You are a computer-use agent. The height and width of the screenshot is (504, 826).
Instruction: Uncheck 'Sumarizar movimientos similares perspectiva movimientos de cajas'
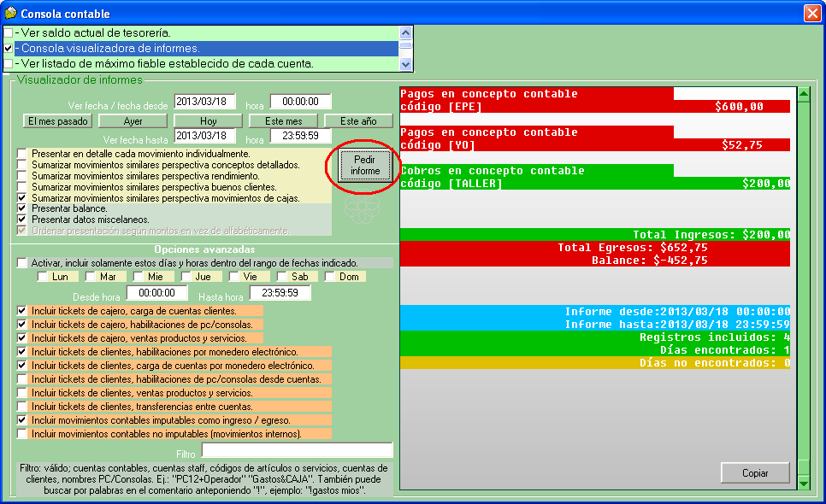tap(21, 198)
